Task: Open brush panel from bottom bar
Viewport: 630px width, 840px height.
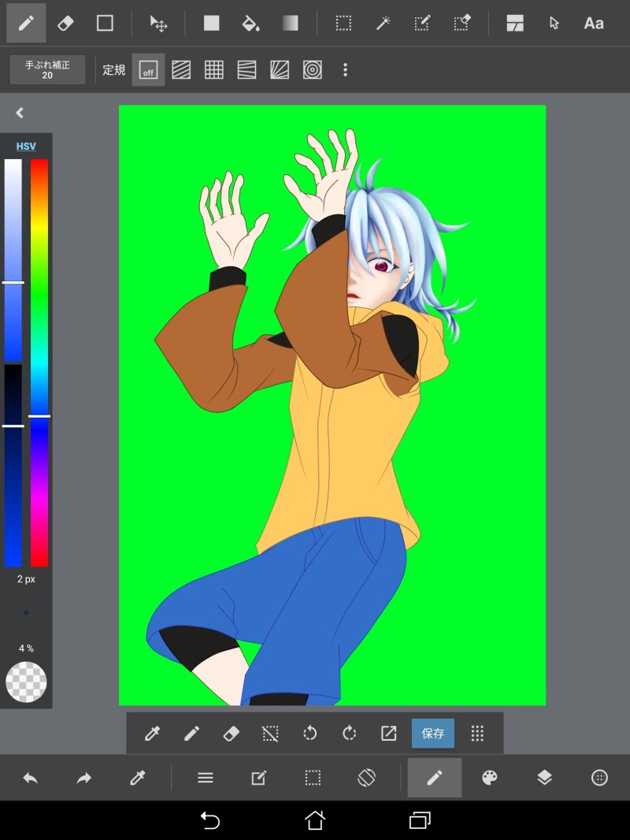Action: [435, 778]
